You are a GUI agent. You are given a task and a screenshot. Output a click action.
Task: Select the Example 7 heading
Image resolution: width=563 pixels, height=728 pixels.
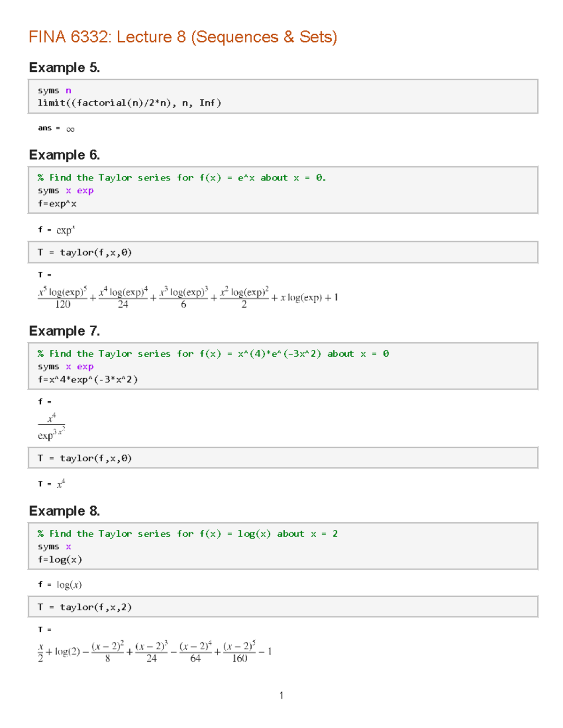pyautogui.click(x=64, y=331)
